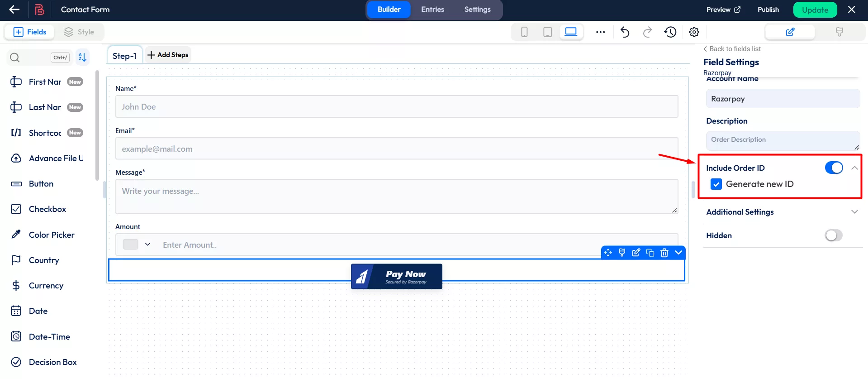Open builder settings gear icon
The height and width of the screenshot is (379, 868).
pos(694,32)
